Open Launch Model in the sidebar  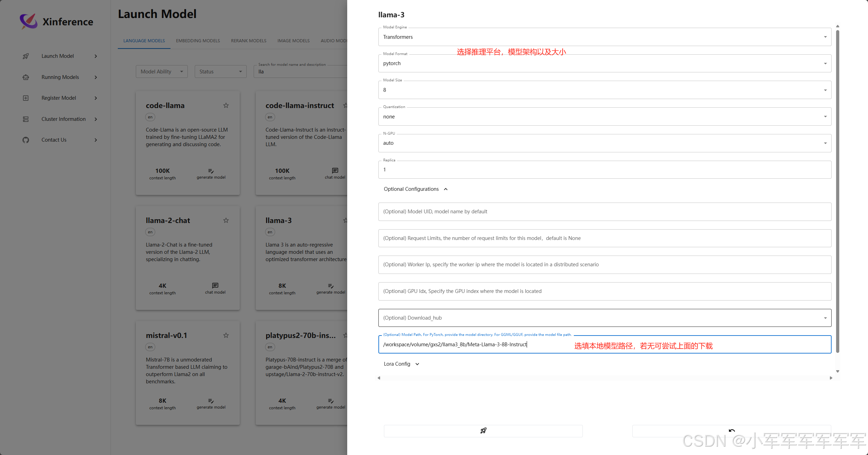pos(60,56)
